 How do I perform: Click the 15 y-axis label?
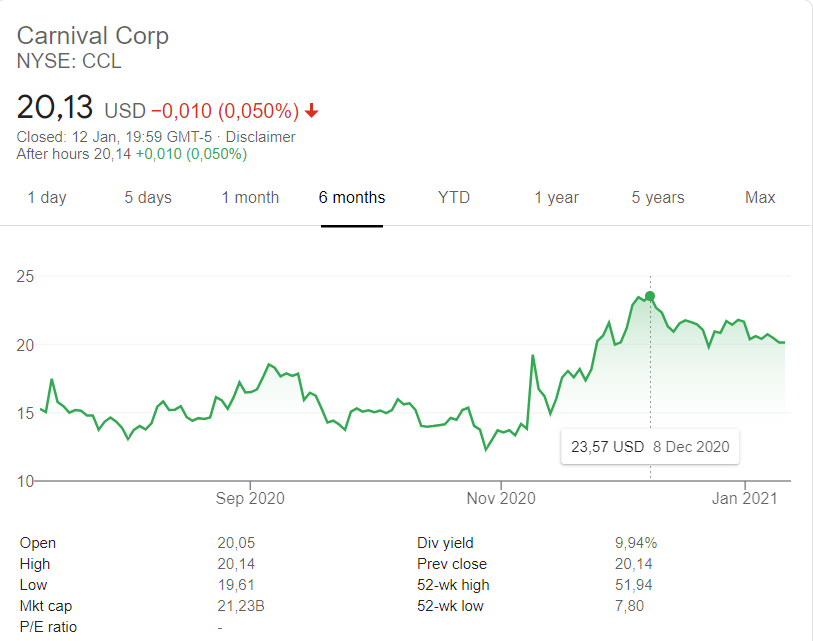pyautogui.click(x=25, y=413)
